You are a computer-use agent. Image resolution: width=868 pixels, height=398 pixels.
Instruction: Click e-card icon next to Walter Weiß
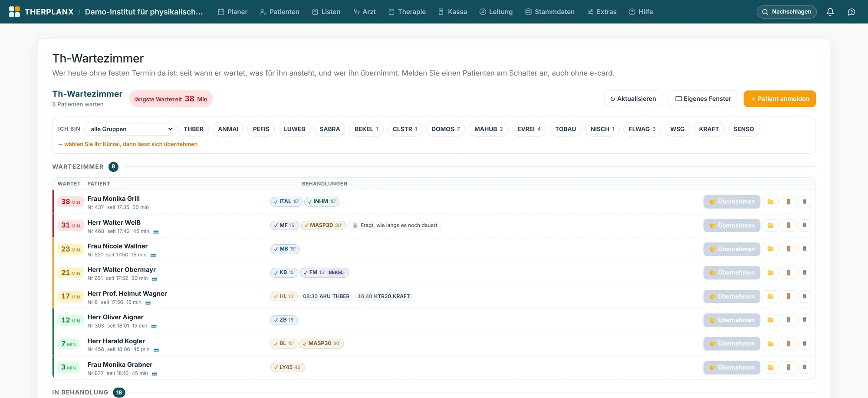156,232
